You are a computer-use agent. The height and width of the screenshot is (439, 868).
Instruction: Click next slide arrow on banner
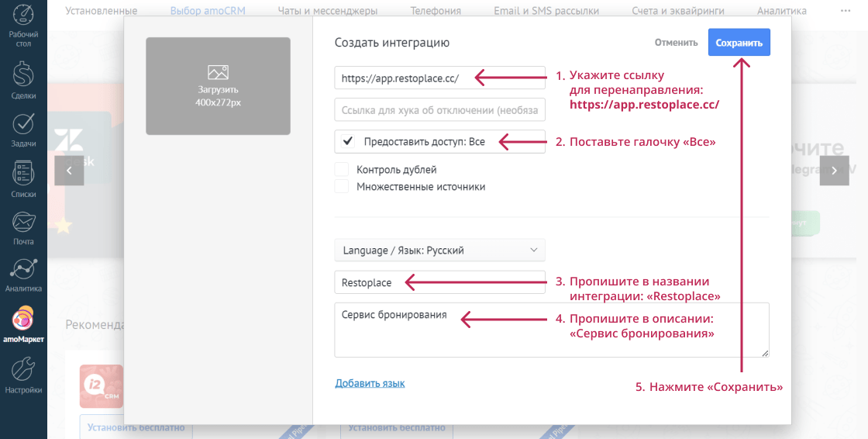[834, 171]
